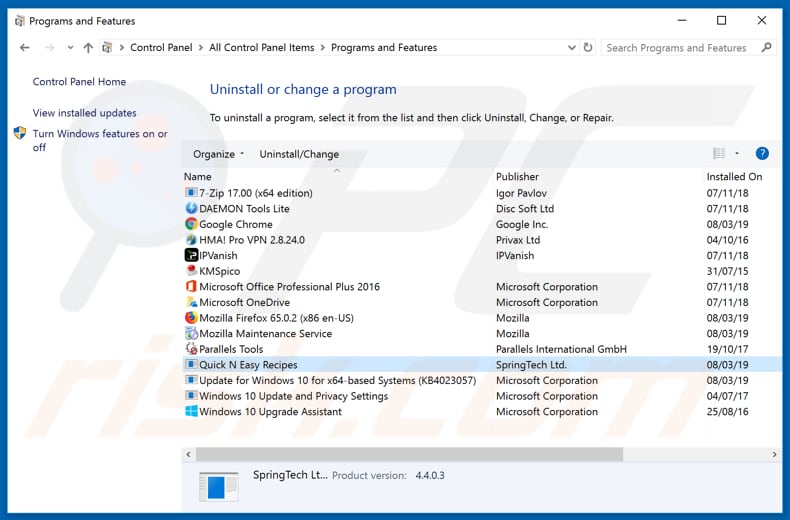Click the Privax Ltd publisher cell
Viewport: 790px width, 520px height.
tap(517, 239)
